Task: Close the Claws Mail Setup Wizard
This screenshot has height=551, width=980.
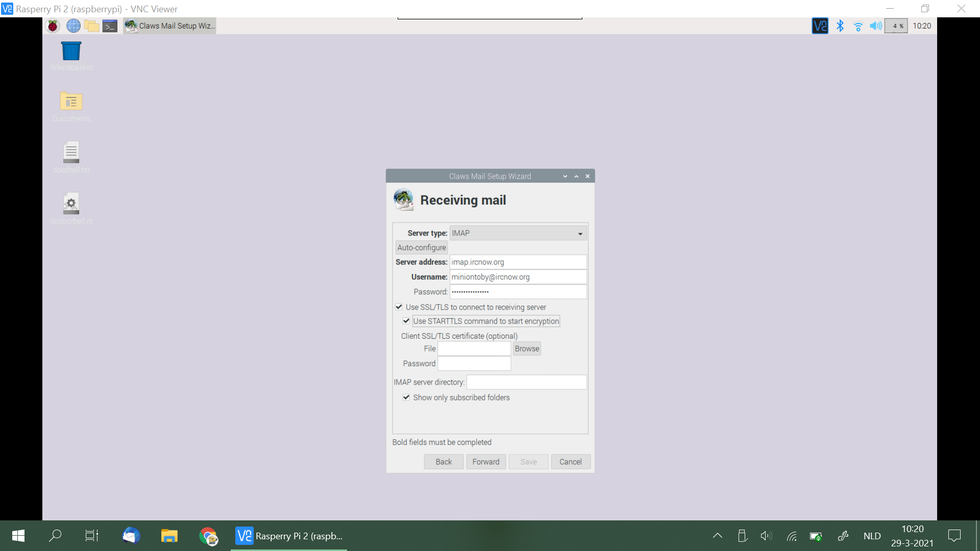Action: pos(587,177)
